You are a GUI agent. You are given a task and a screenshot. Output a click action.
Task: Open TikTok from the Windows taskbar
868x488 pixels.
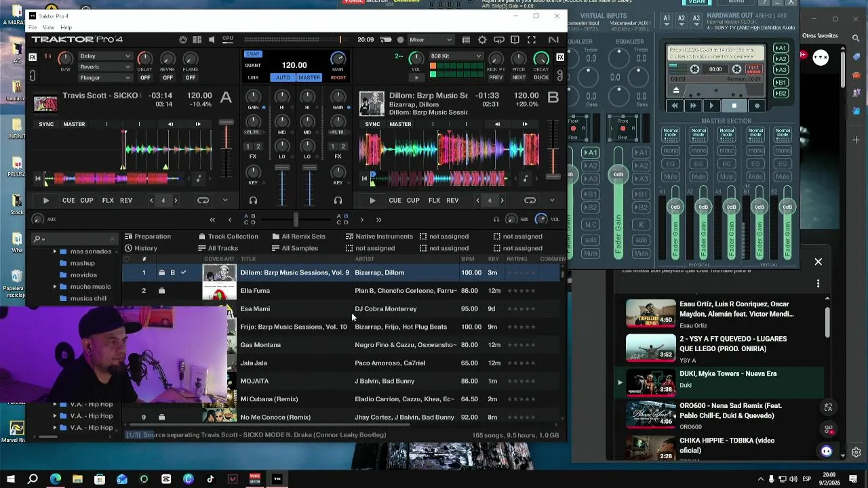[210, 479]
